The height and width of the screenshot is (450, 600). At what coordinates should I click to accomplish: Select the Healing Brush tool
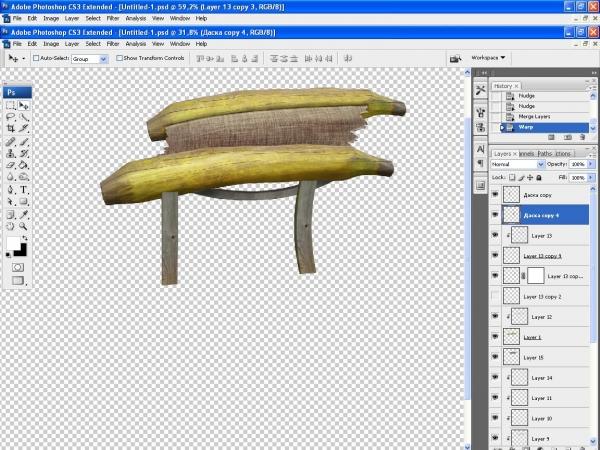[10, 142]
